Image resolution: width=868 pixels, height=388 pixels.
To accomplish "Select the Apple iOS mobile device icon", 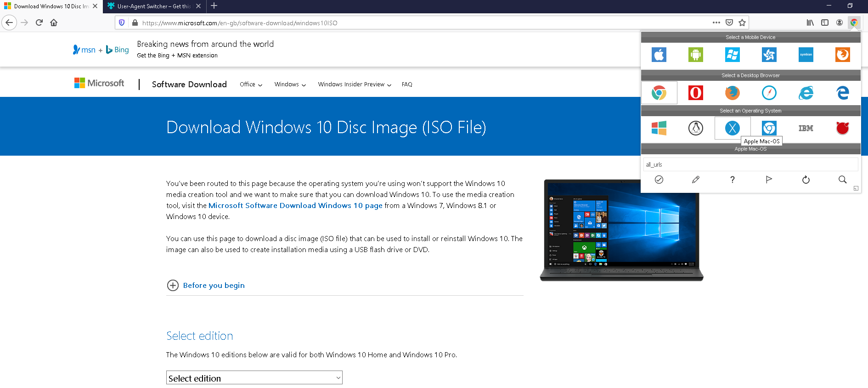I will [x=659, y=55].
